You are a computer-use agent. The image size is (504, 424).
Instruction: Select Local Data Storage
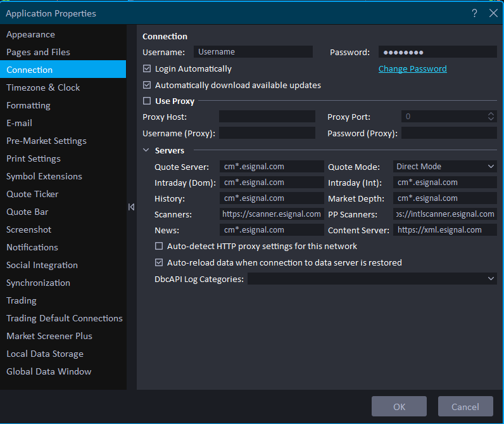pos(63,354)
